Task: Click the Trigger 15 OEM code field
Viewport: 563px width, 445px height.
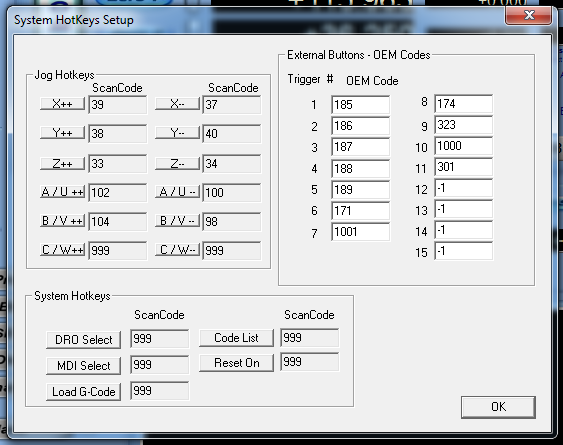Action: pyautogui.click(x=464, y=251)
